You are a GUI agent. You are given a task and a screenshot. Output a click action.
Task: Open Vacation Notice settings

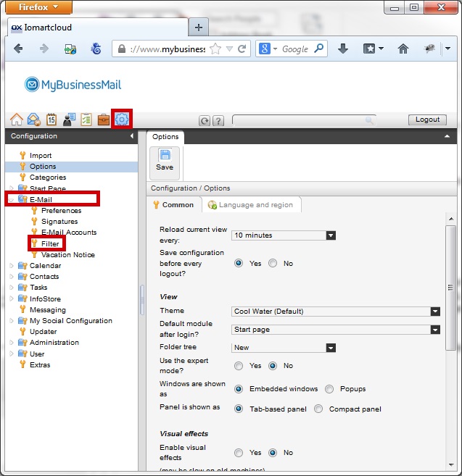(x=67, y=255)
